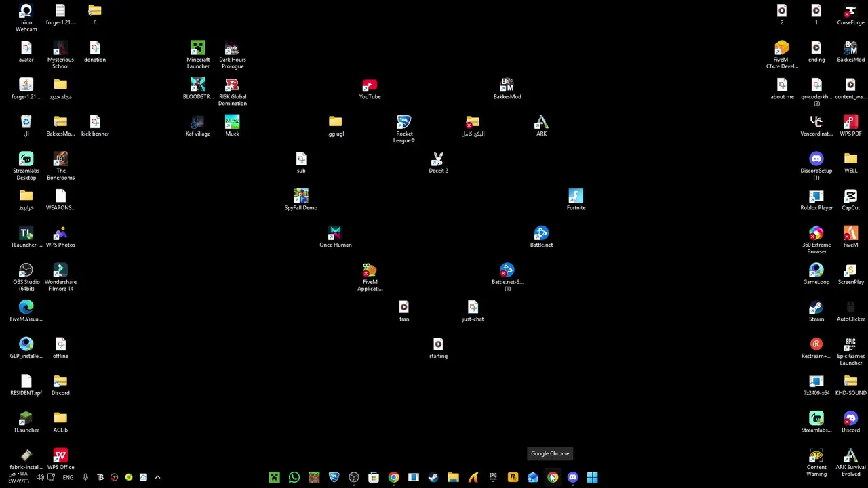Image resolution: width=868 pixels, height=488 pixels.
Task: Open the Minecraft Launcher desktop shortcut
Action: click(198, 54)
